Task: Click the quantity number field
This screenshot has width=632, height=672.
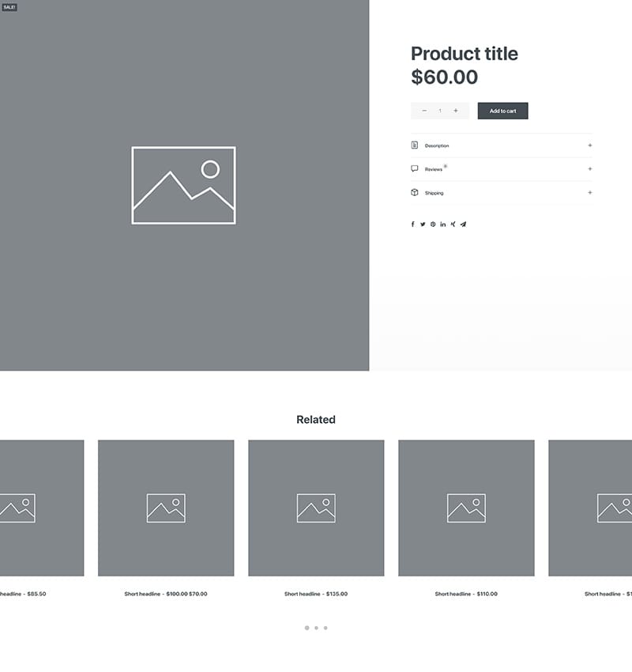Action: click(440, 111)
